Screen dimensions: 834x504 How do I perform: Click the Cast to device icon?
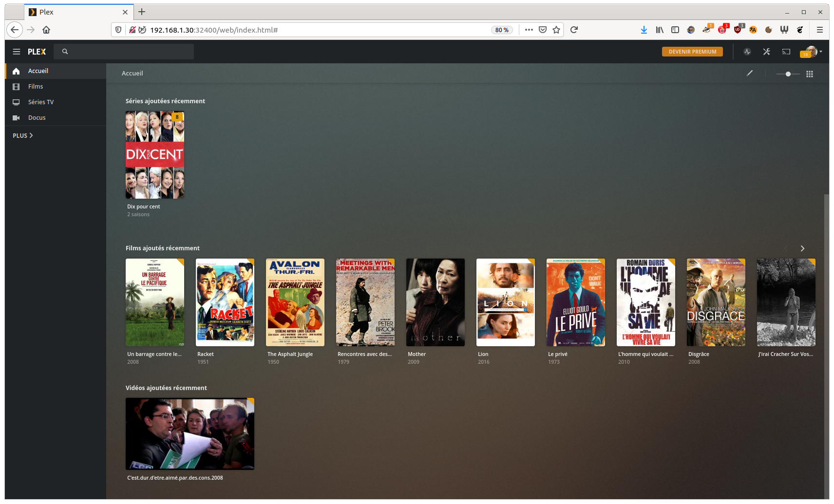[x=786, y=52]
